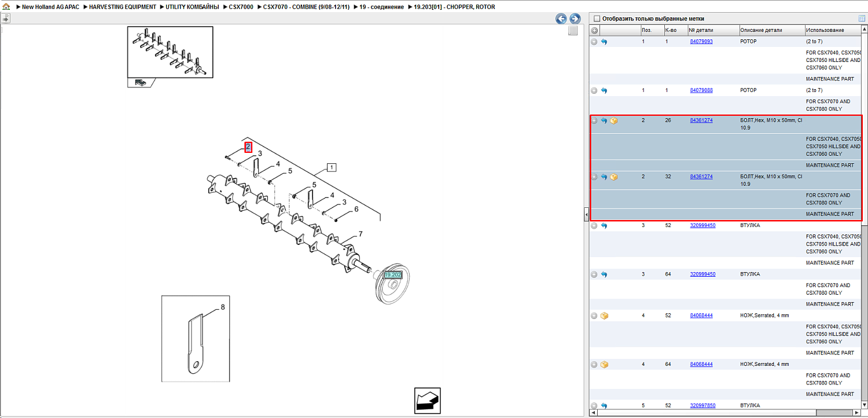Expand the 84361274 row with quantity 26
868x418 pixels.
(x=594, y=120)
